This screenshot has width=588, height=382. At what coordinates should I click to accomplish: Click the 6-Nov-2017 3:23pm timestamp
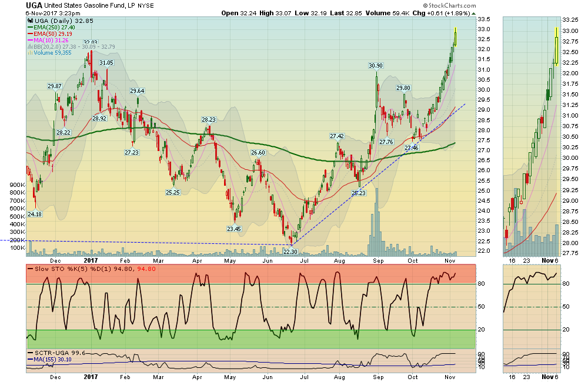52,13
